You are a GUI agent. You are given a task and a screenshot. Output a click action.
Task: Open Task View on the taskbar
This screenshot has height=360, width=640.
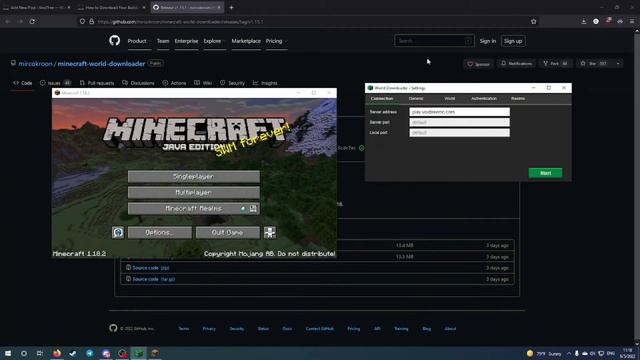pos(40,353)
